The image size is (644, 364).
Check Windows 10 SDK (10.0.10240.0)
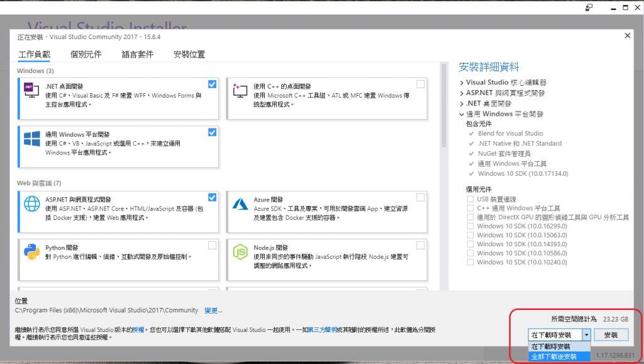pos(470,263)
